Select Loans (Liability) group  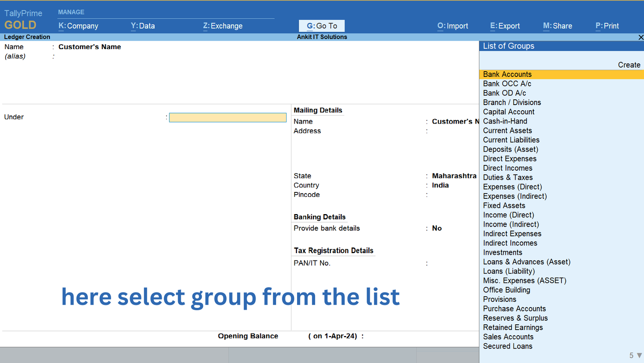tap(509, 271)
